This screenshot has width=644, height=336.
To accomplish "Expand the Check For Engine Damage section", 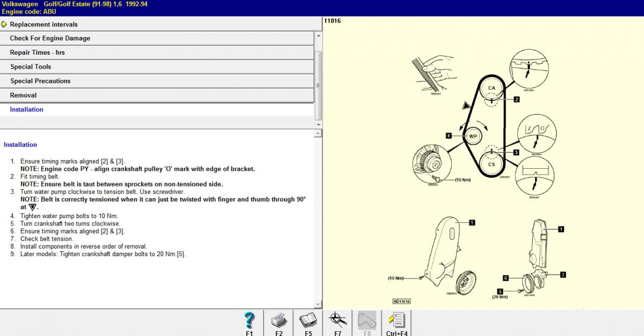I will tap(50, 38).
